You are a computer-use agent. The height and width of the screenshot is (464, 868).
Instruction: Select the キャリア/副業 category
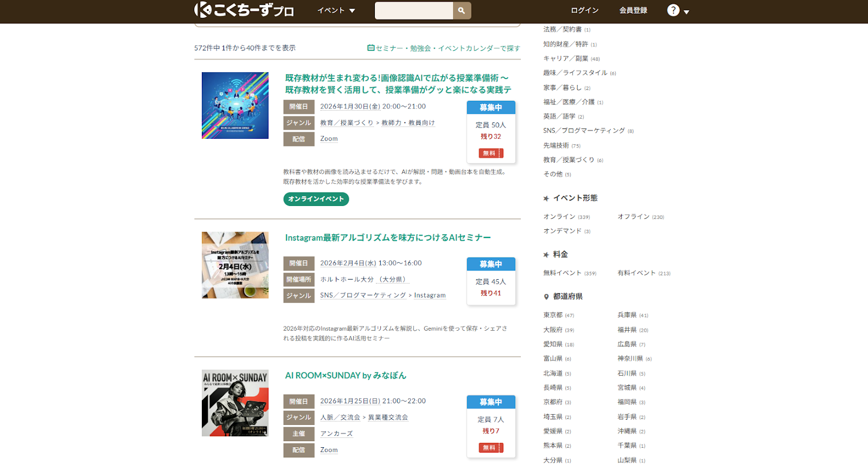(565, 59)
